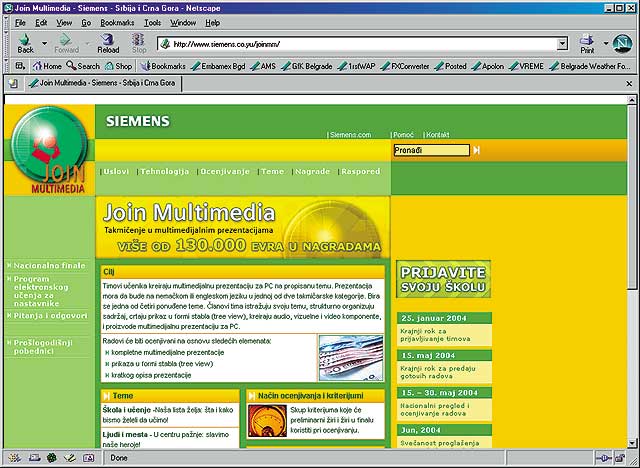
Task: Click the Stop loading button
Action: click(139, 44)
